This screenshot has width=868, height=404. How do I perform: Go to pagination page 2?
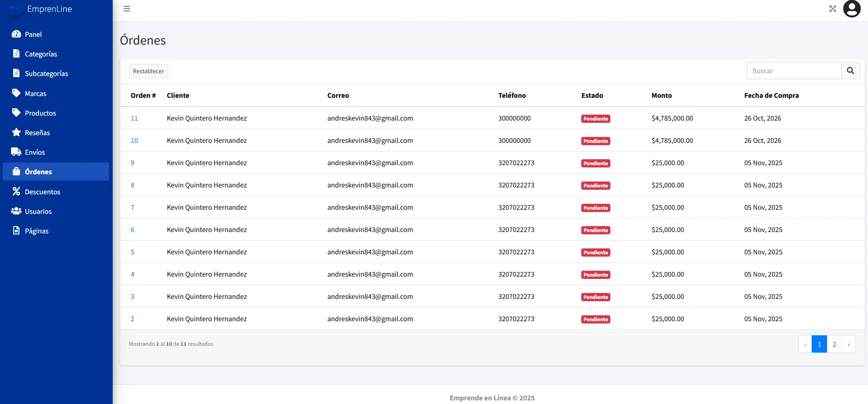834,344
